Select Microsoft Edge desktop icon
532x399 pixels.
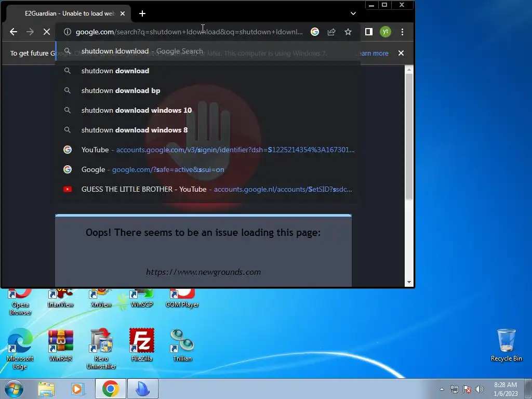pos(20,349)
